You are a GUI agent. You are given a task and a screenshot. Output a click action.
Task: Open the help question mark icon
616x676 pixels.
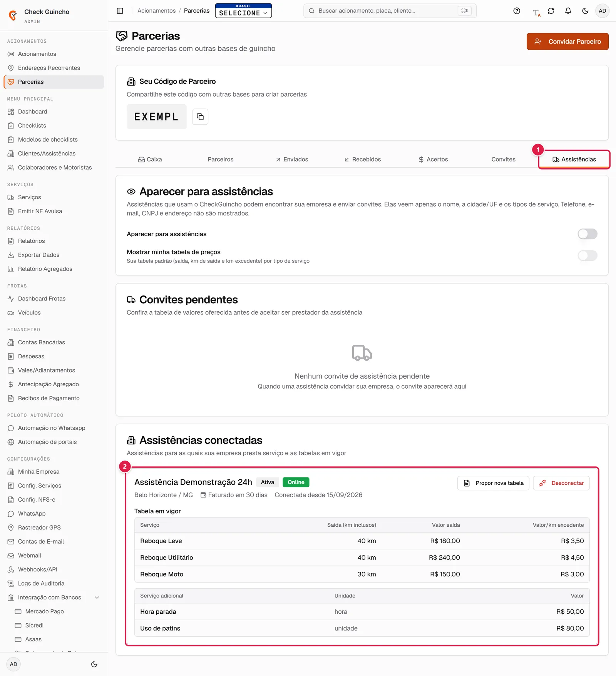[517, 11]
